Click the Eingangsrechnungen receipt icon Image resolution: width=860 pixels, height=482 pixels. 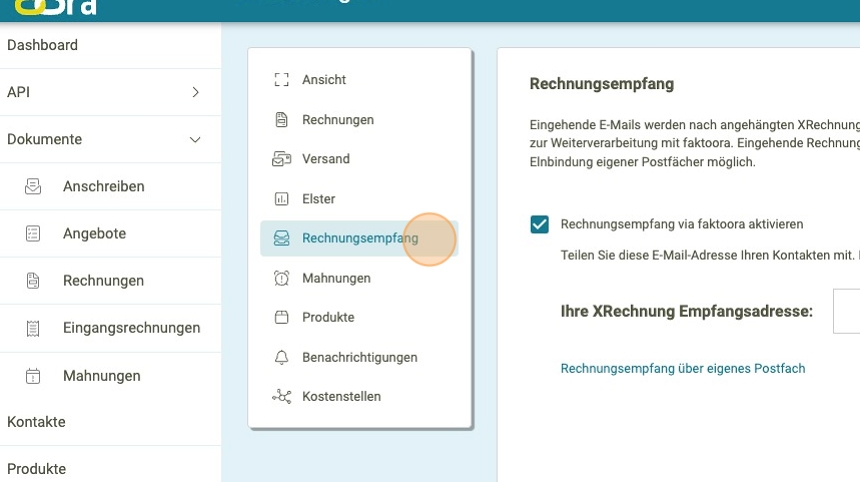pyautogui.click(x=33, y=328)
